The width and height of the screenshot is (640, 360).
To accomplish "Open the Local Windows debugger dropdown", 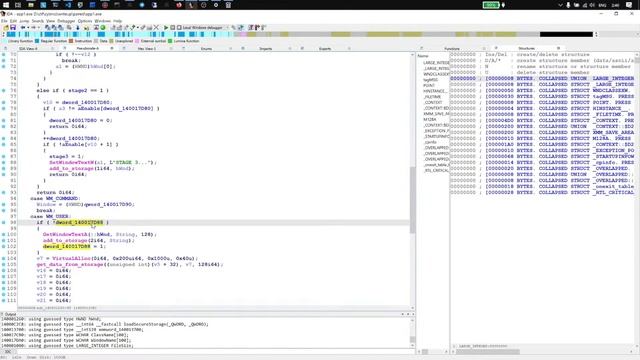I will 227,28.
